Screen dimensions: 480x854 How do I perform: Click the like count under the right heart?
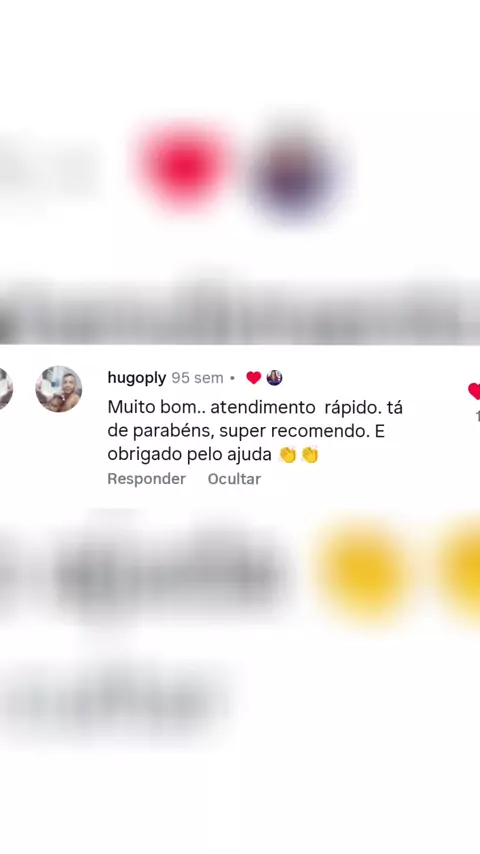[x=477, y=416]
